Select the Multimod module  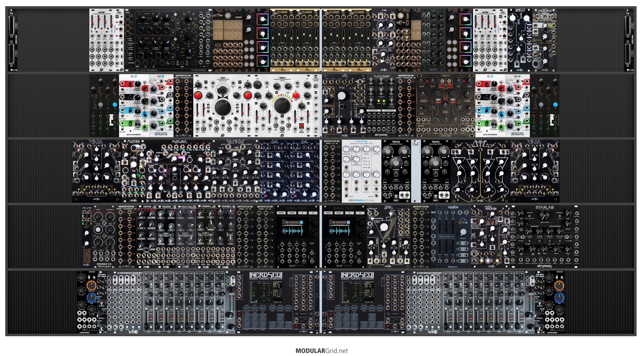(134, 171)
